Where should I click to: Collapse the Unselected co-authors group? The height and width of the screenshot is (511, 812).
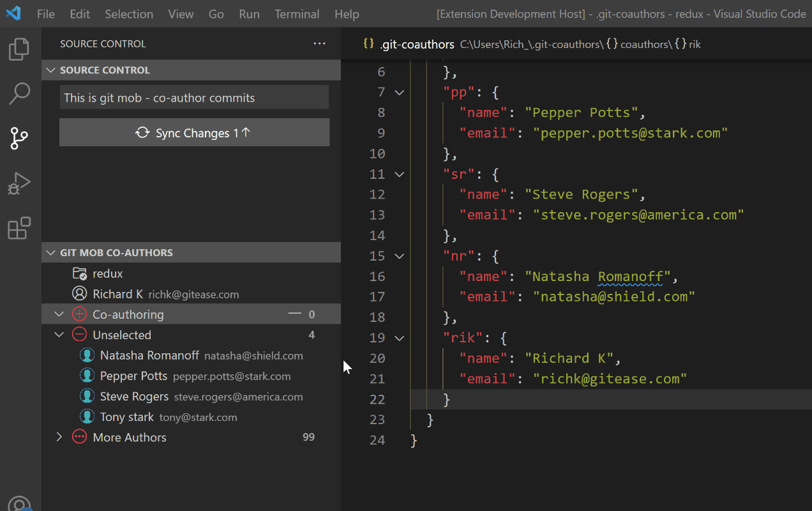59,334
